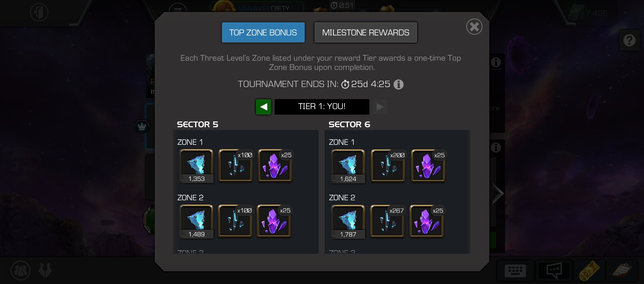This screenshot has width=644, height=284.
Task: Tap Sector 5 Zone 2 crystal shard 1,489
Action: click(x=196, y=221)
